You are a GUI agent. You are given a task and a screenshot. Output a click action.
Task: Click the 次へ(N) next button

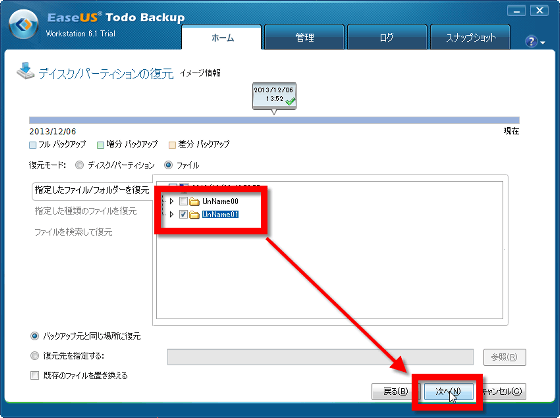(x=449, y=392)
